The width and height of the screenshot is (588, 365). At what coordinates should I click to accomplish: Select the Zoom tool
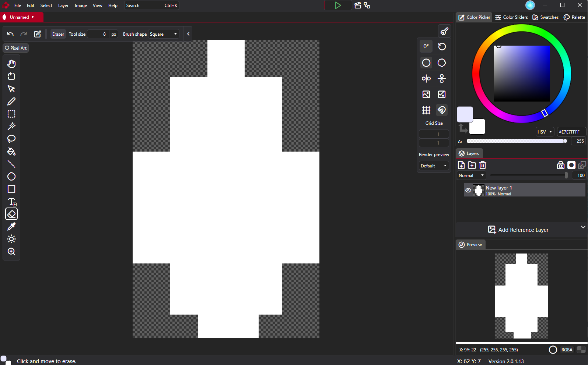pos(11,252)
